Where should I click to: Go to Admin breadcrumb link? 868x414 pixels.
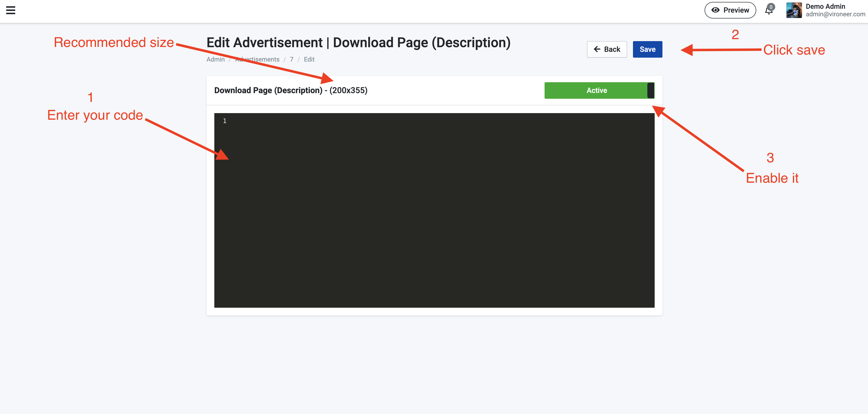coord(215,59)
